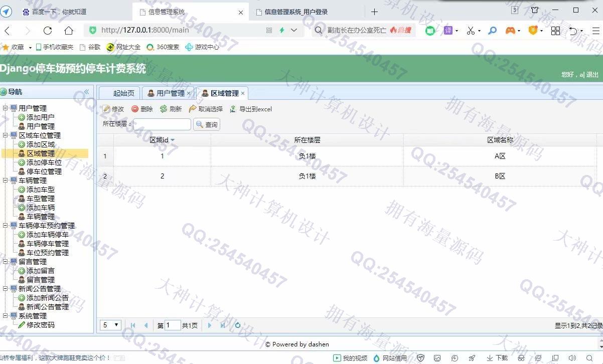Open 车辆停车管理 in the navigation tree

[47, 243]
